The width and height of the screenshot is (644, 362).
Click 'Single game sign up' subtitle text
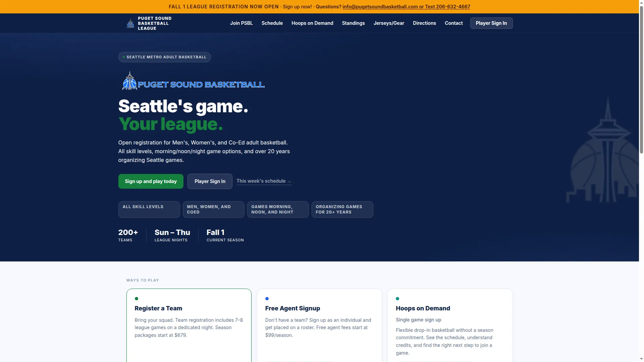pyautogui.click(x=418, y=320)
